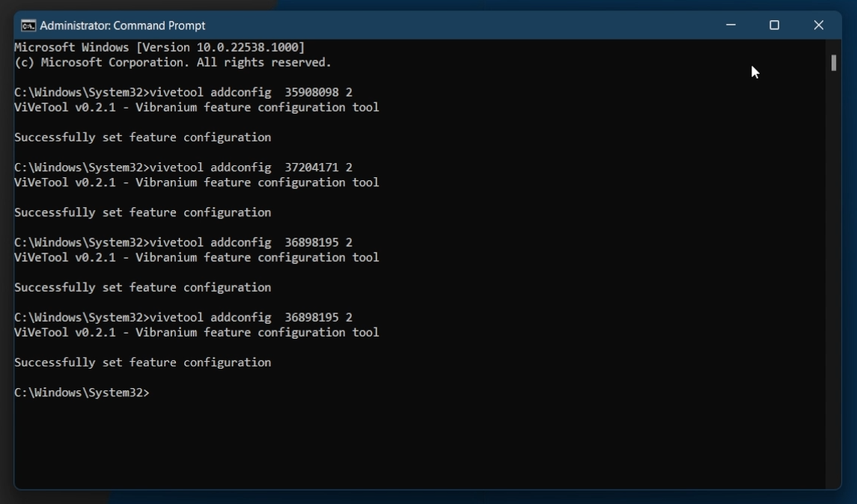Click the Microsoft Corporation copyright line
Screen dimensions: 857x504
[172, 63]
